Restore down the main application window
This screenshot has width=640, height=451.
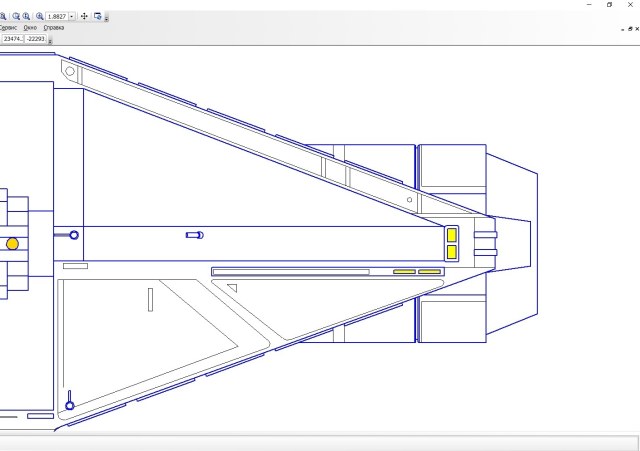coord(609,4)
